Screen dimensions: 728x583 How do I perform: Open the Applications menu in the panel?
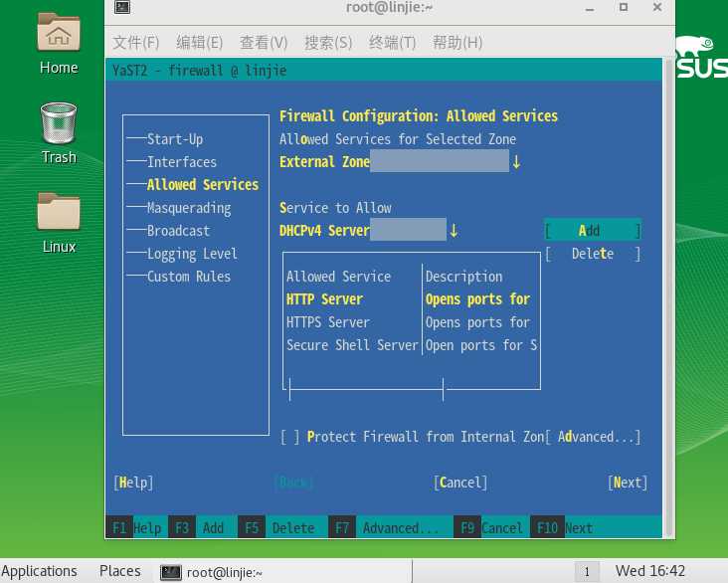(x=39, y=571)
